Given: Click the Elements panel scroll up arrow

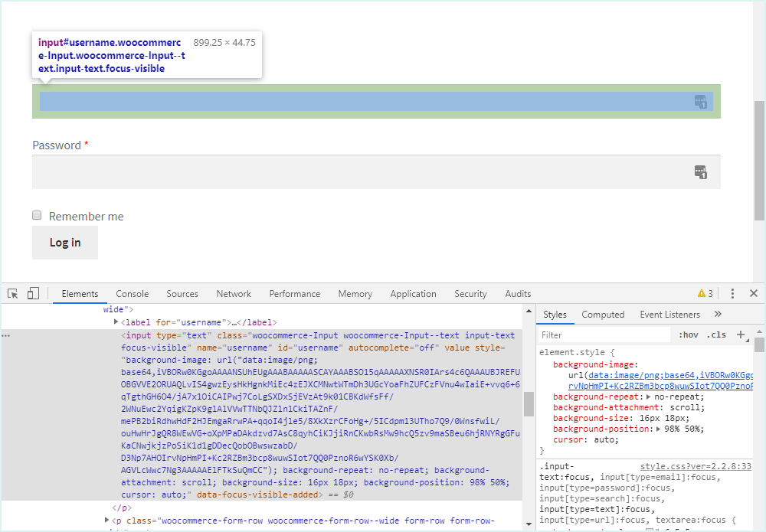Looking at the screenshot, I should click(x=529, y=311).
